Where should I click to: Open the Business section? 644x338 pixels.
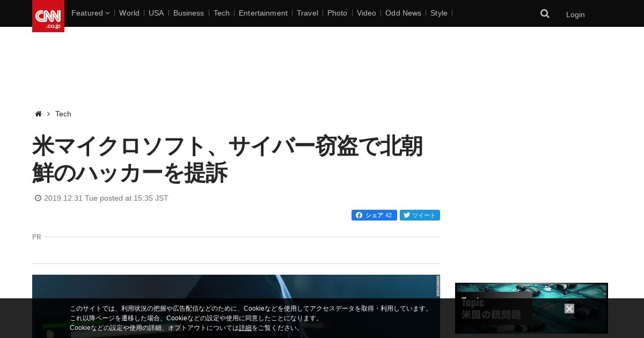[x=188, y=13]
